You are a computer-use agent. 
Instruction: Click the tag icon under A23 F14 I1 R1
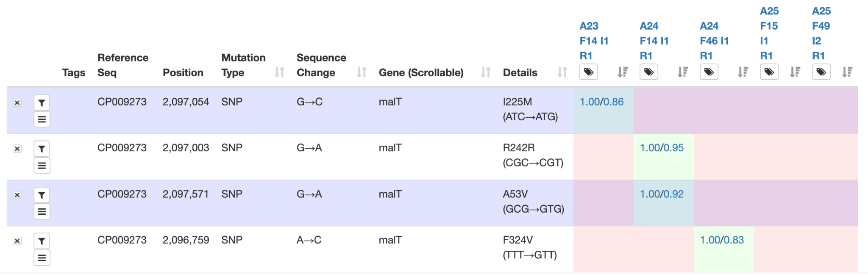[x=589, y=72]
